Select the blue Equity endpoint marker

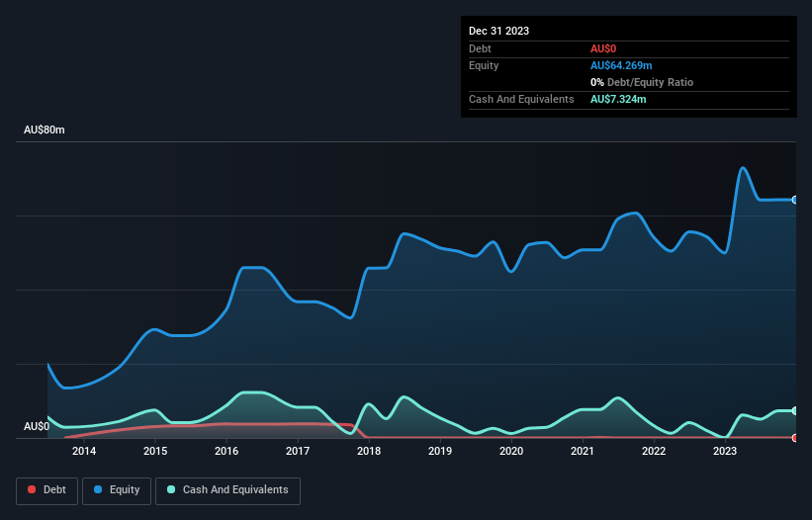[795, 200]
